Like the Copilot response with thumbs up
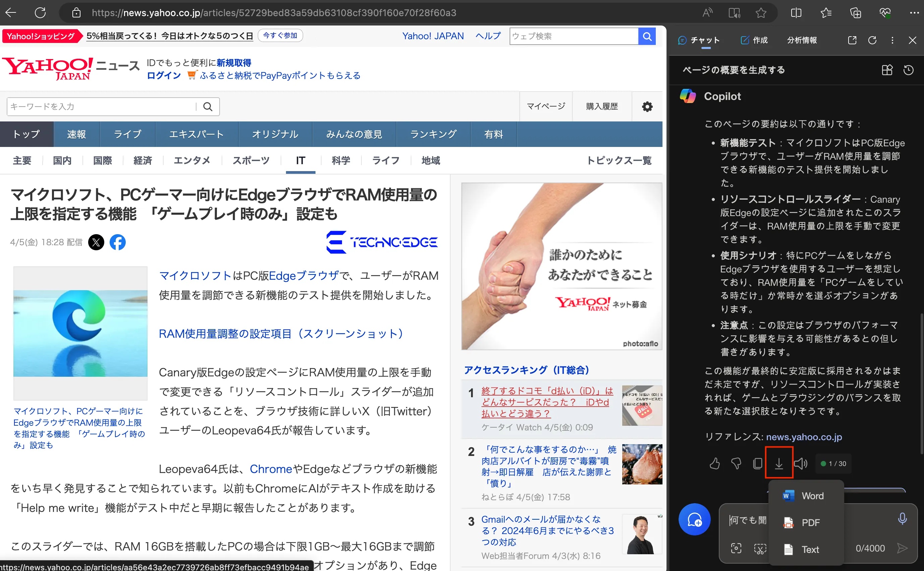This screenshot has height=571, width=924. pos(714,463)
